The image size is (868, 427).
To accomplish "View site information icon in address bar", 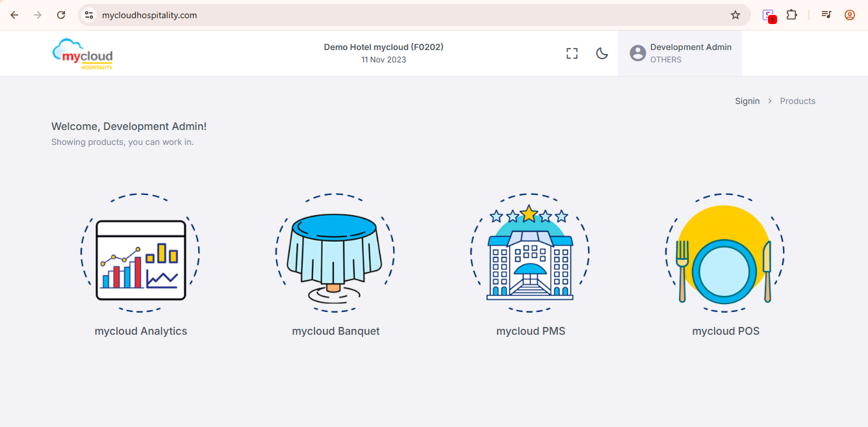I will click(x=89, y=15).
